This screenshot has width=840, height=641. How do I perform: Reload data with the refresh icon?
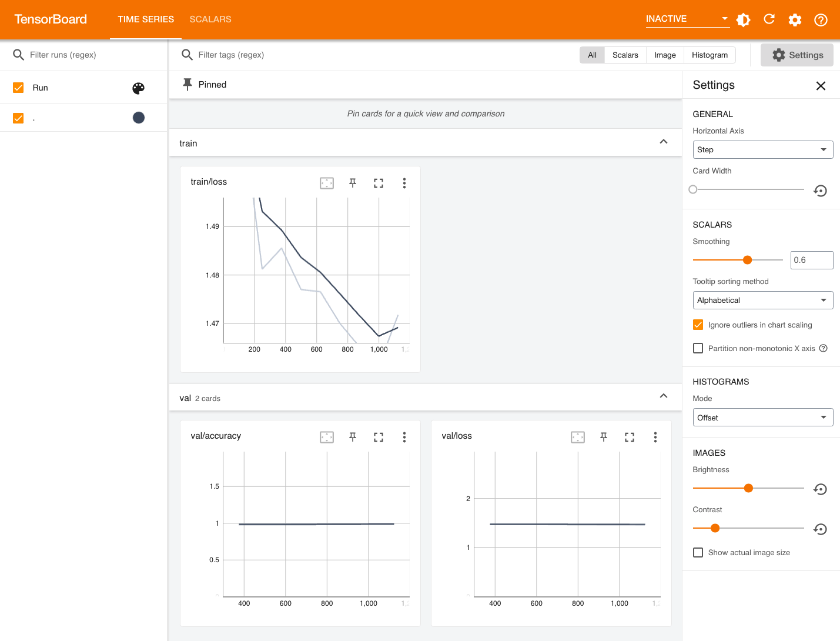(x=769, y=19)
